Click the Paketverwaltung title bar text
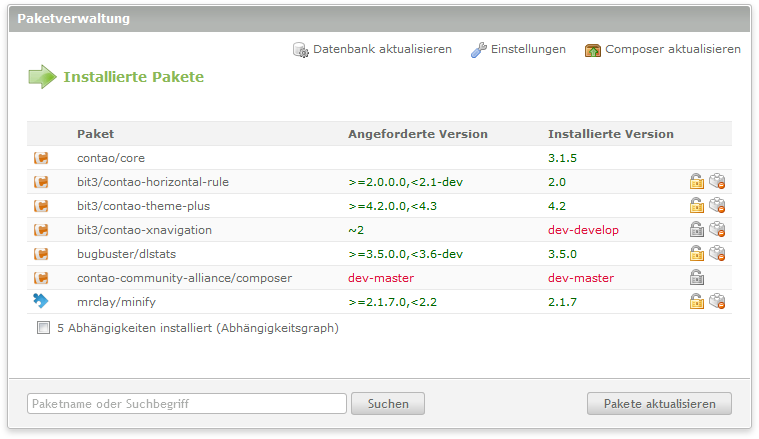The width and height of the screenshot is (759, 439). pos(74,19)
